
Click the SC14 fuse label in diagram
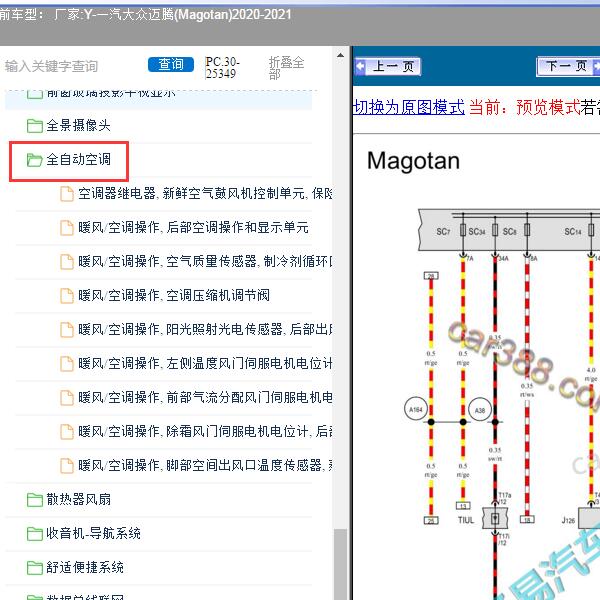pos(573,232)
